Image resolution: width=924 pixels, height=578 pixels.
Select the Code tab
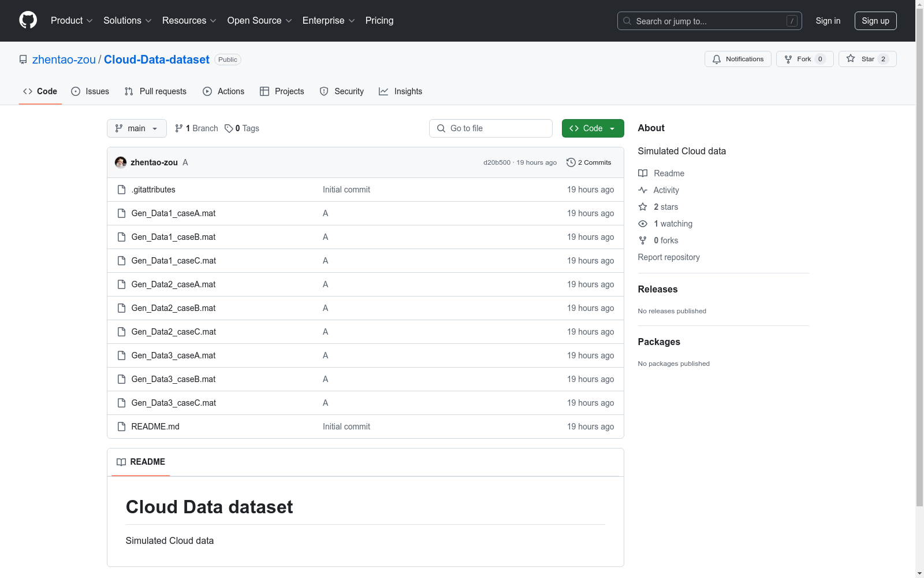[x=40, y=91]
